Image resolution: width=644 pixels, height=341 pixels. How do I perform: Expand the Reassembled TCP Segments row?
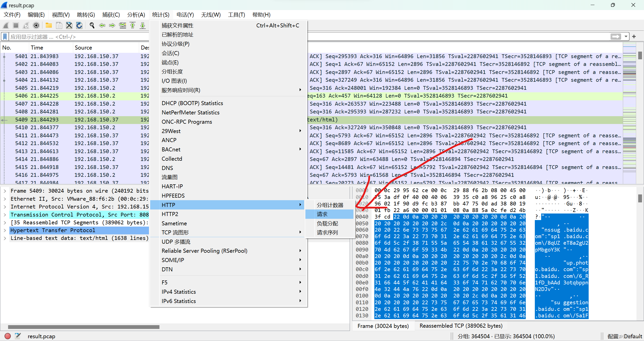click(x=5, y=223)
